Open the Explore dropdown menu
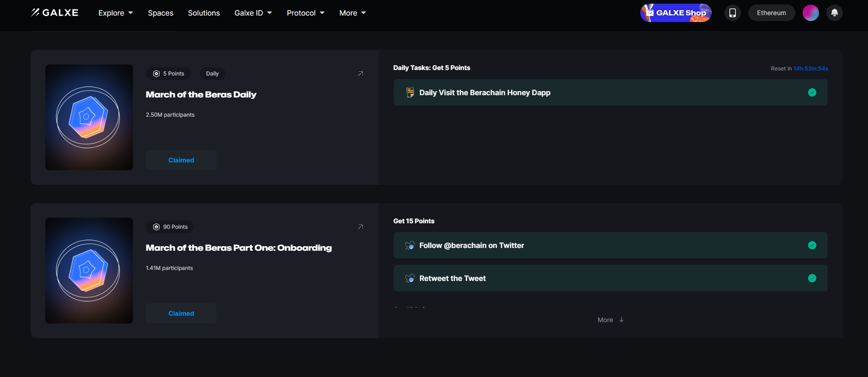 [116, 13]
